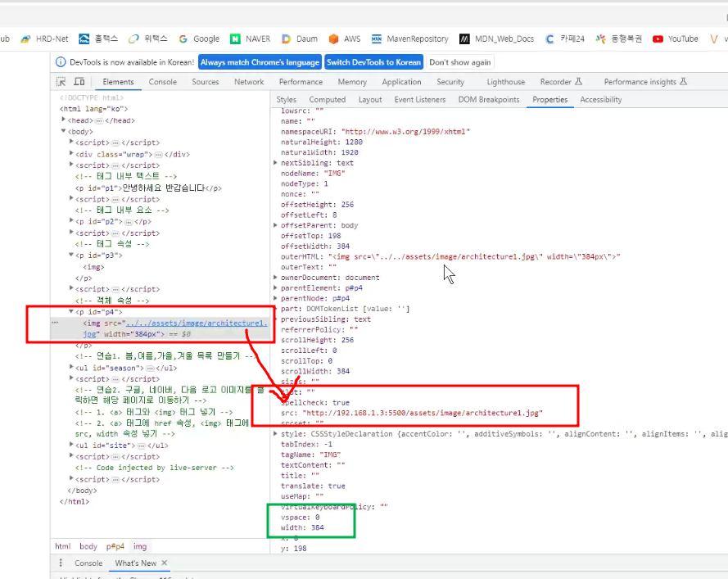Viewport: 728px width, 579px height.
Task: Open the YouTube bookmark
Action: (676, 39)
